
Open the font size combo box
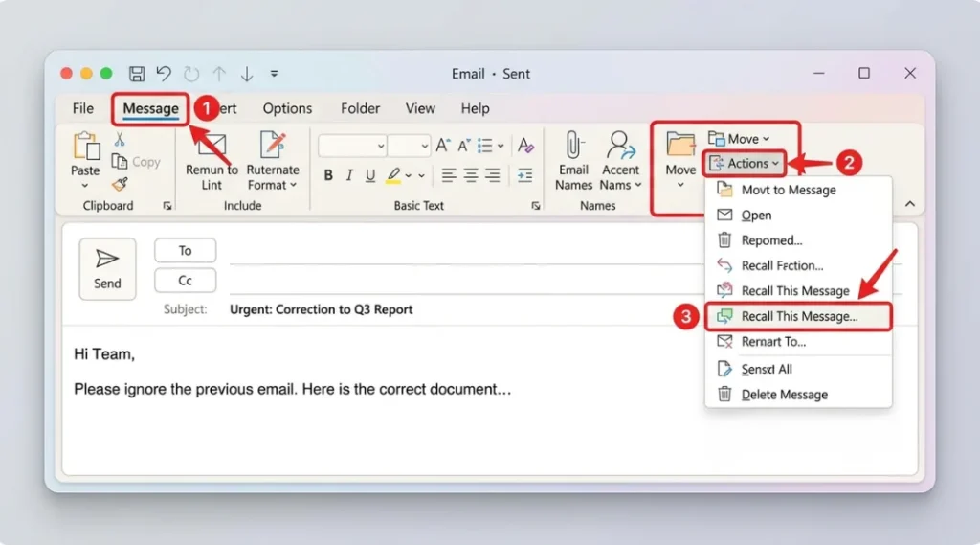pos(409,146)
